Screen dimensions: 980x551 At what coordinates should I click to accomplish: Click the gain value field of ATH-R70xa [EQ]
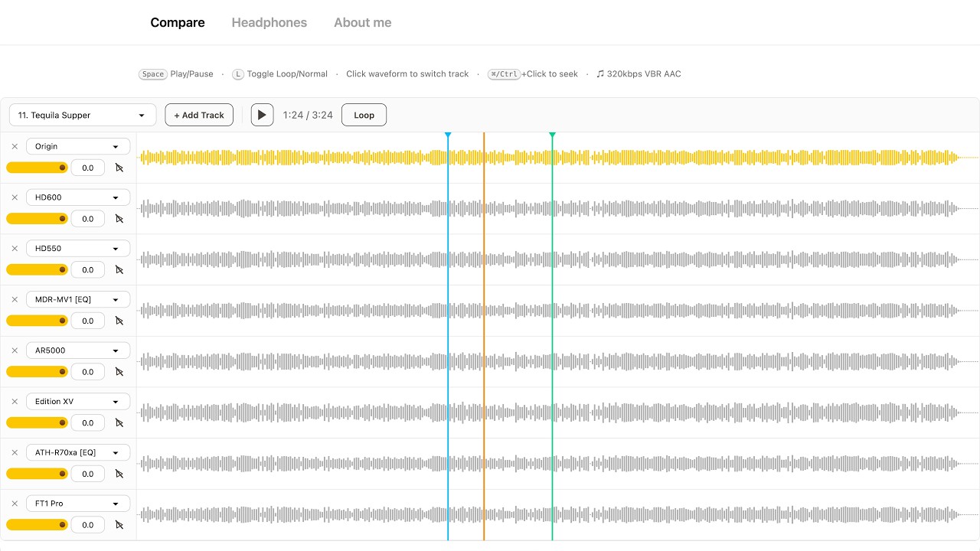pyautogui.click(x=88, y=474)
